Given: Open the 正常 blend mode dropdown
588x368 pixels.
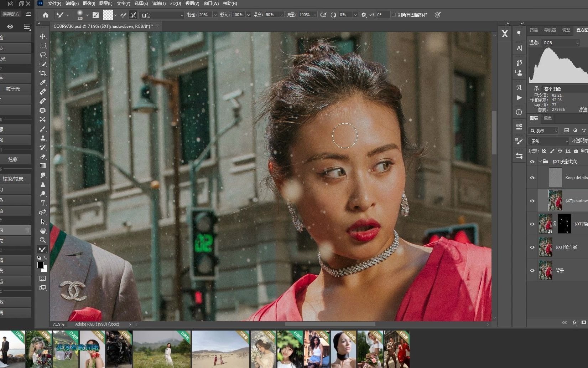Looking at the screenshot, I should (x=548, y=141).
